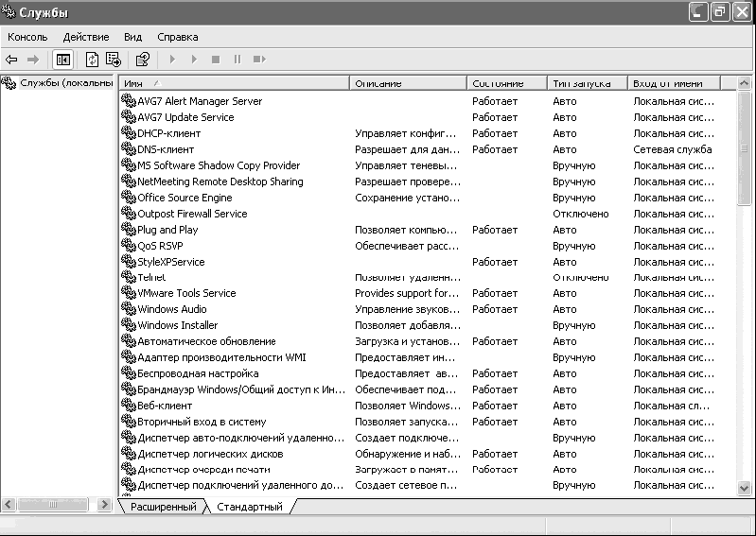Click the Службы title bar gear icon
Image resolution: width=756 pixels, height=536 pixels.
coord(9,12)
